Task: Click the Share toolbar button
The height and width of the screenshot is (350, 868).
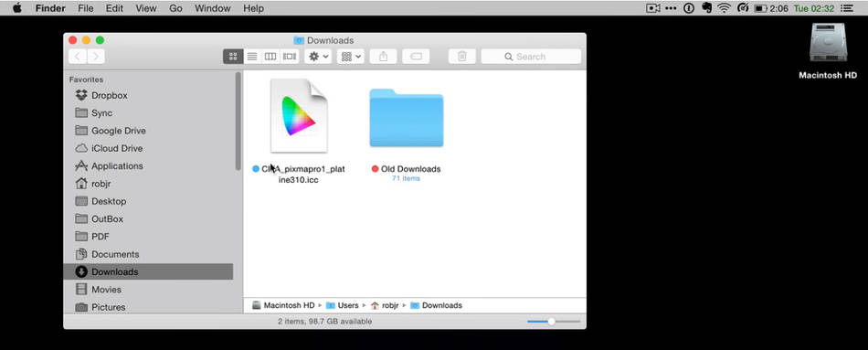Action: click(x=384, y=57)
